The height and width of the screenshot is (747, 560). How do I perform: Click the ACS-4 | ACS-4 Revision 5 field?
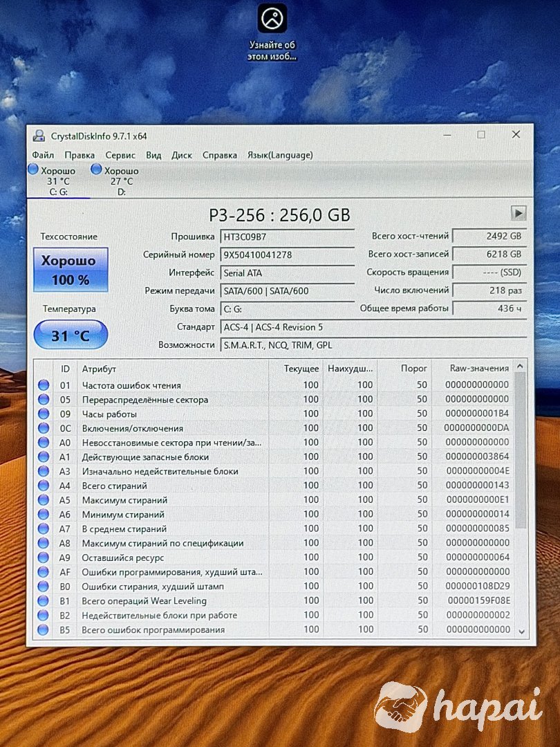(373, 327)
